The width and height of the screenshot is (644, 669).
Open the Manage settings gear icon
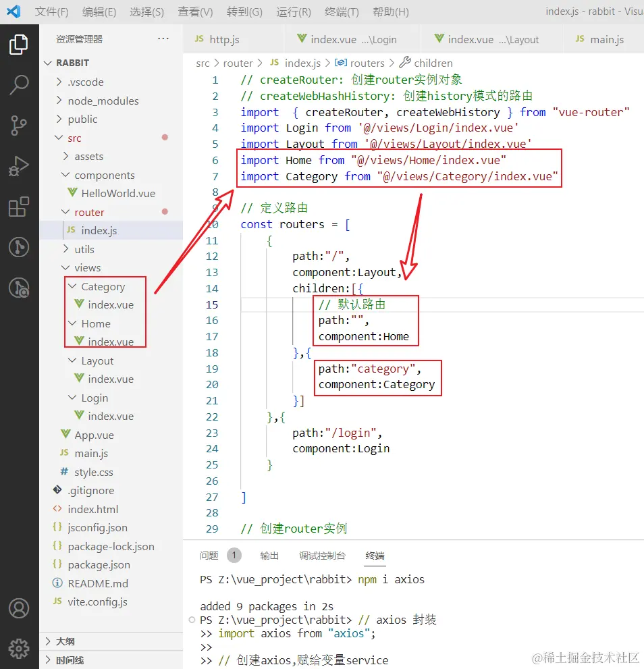pos(19,648)
